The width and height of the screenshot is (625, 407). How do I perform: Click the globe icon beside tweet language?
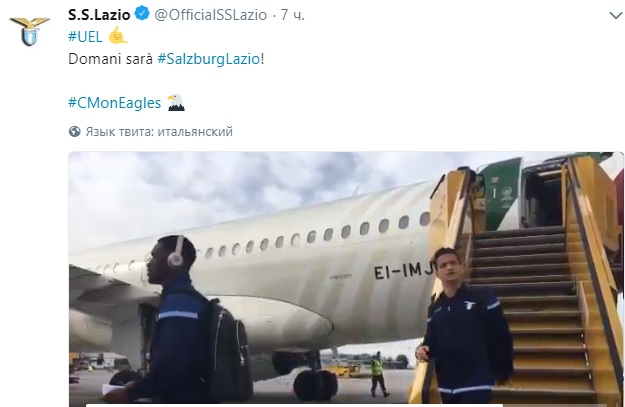click(75, 131)
